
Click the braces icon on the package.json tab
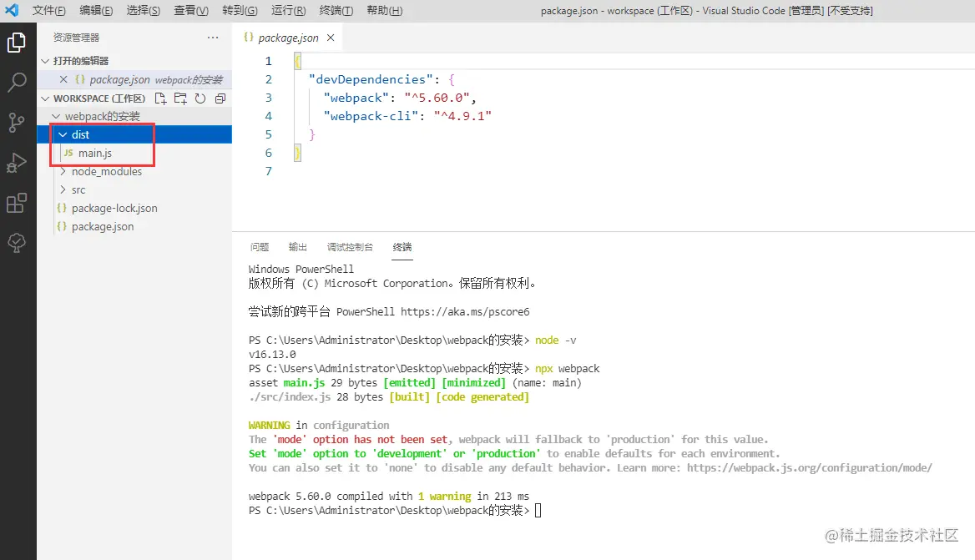(x=249, y=38)
